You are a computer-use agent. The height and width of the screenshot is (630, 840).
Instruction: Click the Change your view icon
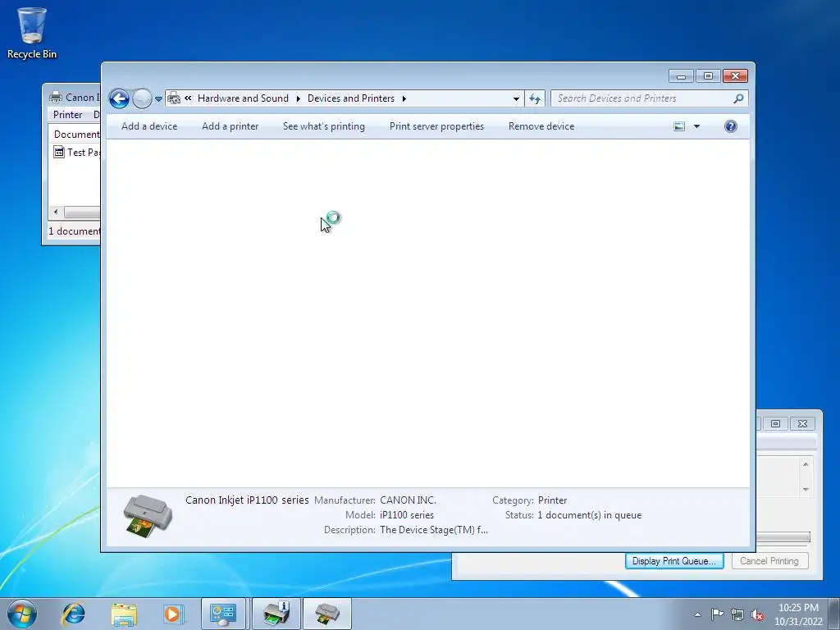click(x=679, y=126)
